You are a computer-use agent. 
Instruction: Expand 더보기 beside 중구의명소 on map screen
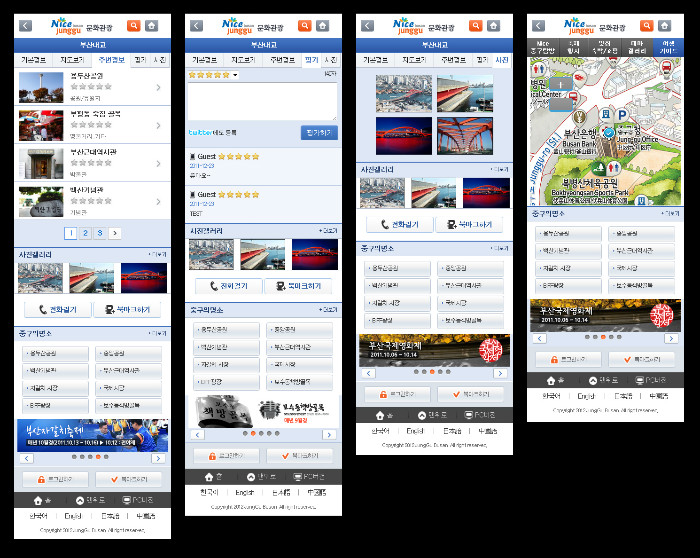[x=671, y=214]
